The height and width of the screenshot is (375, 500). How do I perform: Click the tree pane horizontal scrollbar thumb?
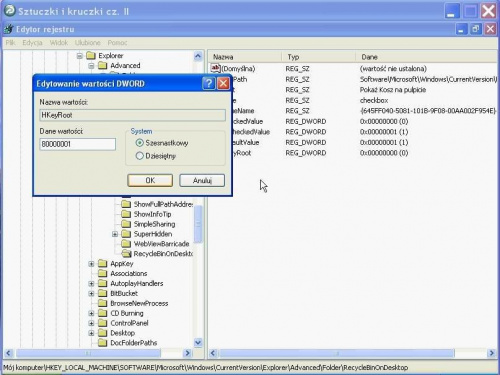pyautogui.click(x=88, y=353)
